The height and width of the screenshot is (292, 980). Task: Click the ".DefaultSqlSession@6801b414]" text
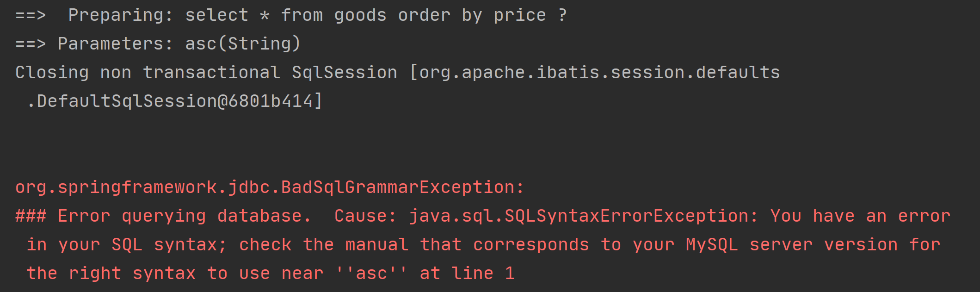[174, 101]
